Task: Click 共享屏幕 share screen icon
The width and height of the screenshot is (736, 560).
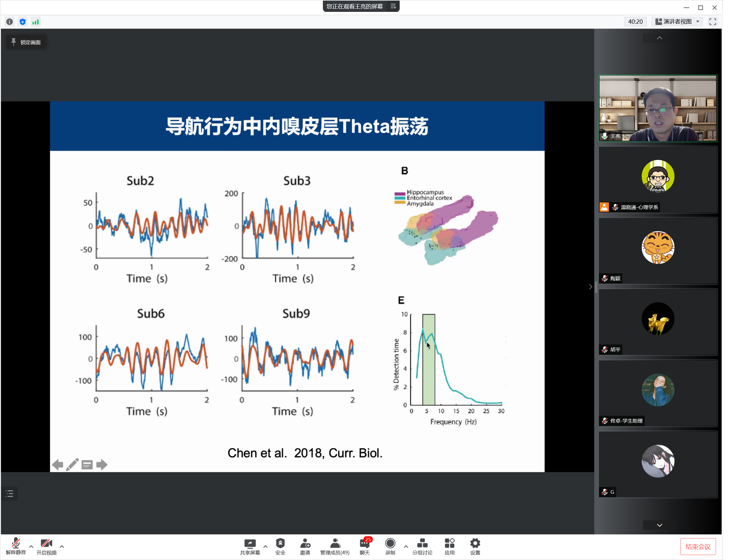Action: click(250, 546)
